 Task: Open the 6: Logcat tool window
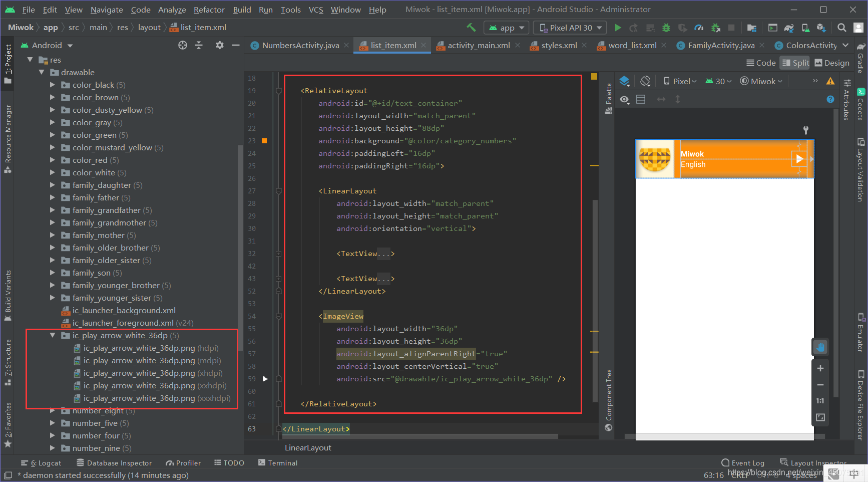click(41, 463)
